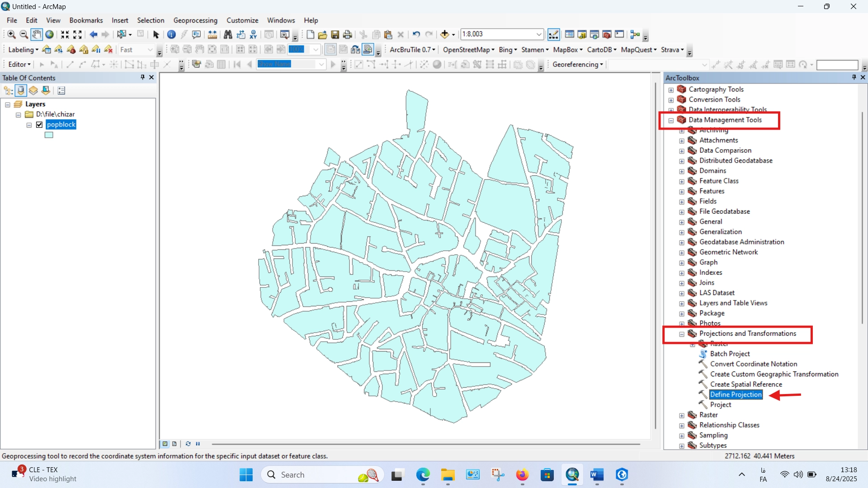The height and width of the screenshot is (488, 868).
Task: Click List By Visibility icon in Table Of Contents
Action: click(x=33, y=90)
